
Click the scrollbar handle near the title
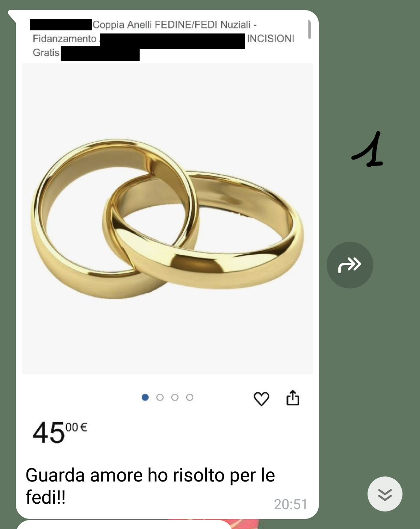310,29
